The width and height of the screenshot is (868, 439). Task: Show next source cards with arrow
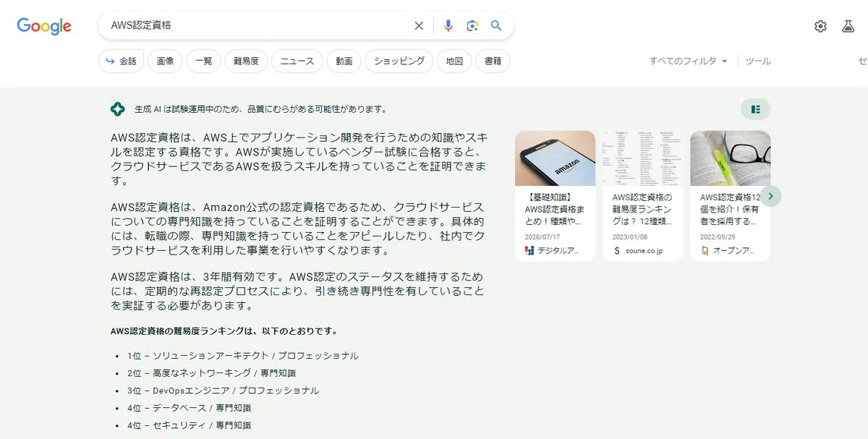(771, 196)
